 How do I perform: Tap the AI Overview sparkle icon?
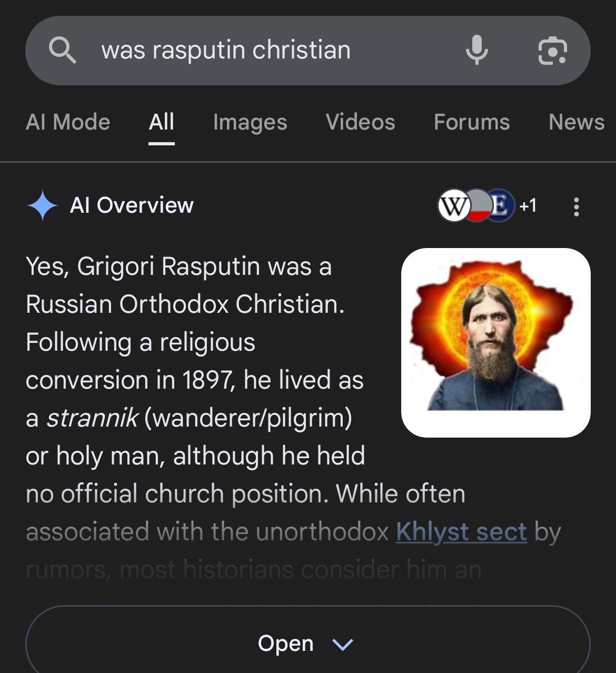pos(43,205)
